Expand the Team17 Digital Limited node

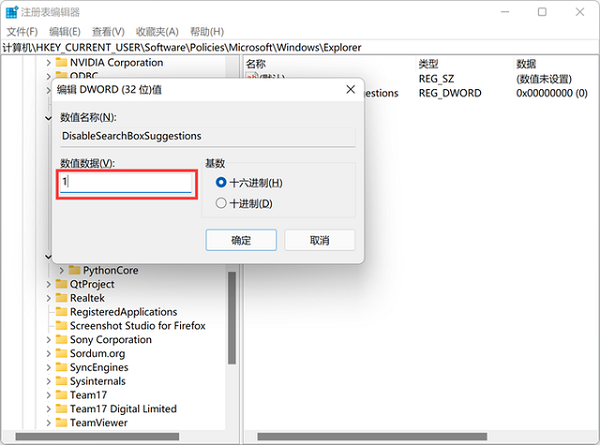pos(48,409)
